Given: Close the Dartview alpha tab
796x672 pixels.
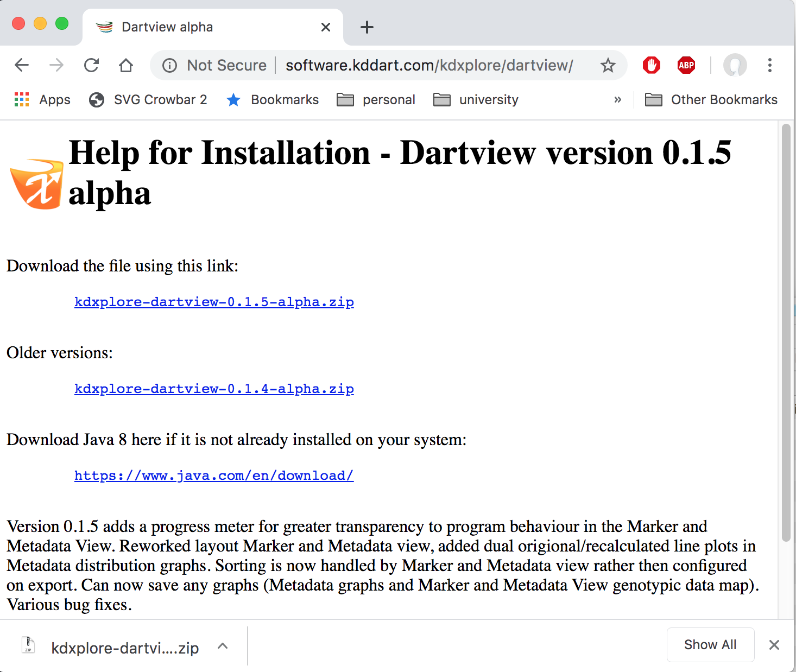Looking at the screenshot, I should [x=326, y=27].
